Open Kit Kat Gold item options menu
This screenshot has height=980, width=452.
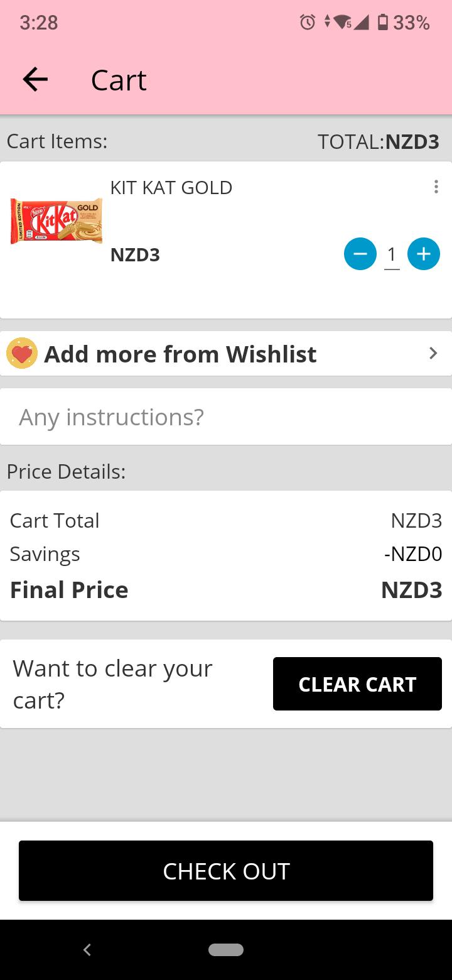pos(436,187)
